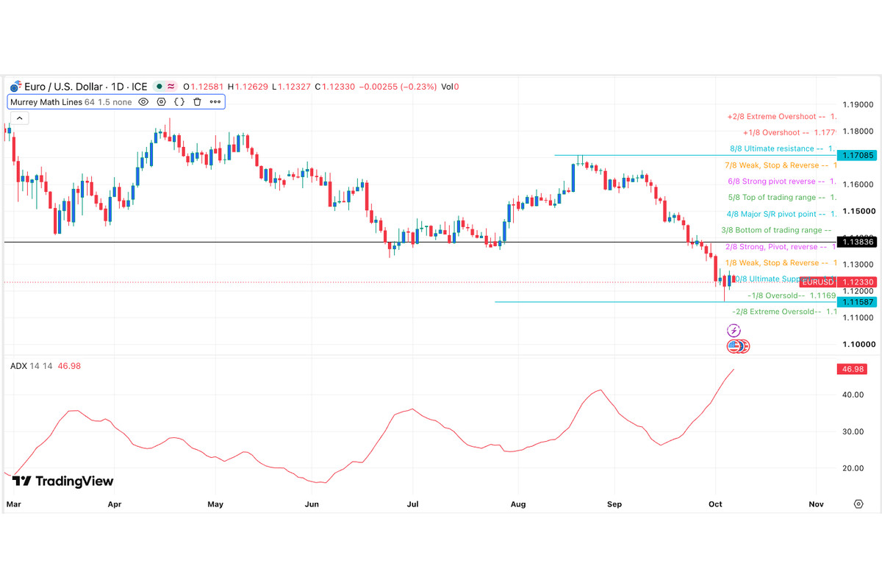This screenshot has height=588, width=882.
Task: Click the 30.00 value on the ADX scale
Action: coord(853,431)
